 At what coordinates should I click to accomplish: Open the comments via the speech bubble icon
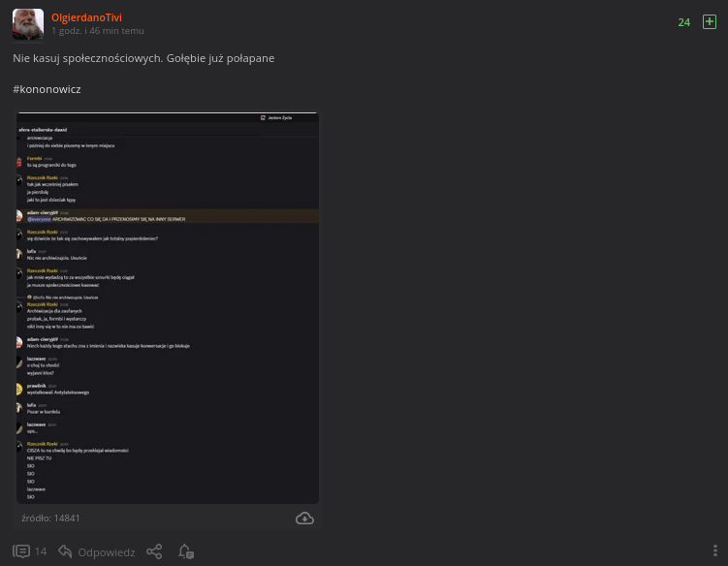21,551
